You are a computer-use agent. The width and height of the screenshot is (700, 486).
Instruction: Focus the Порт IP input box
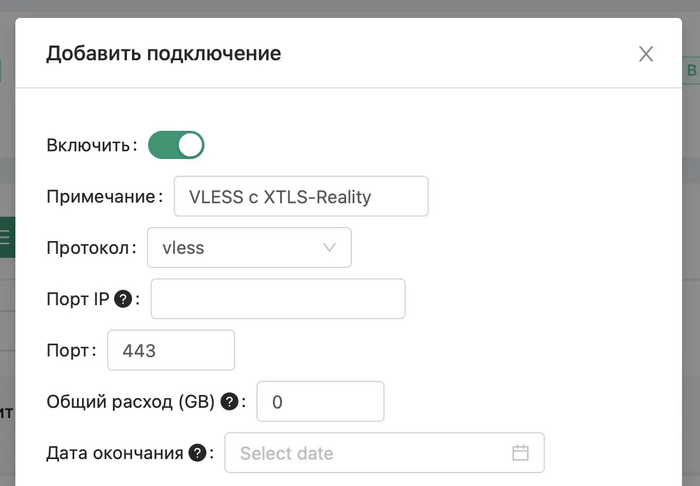278,299
